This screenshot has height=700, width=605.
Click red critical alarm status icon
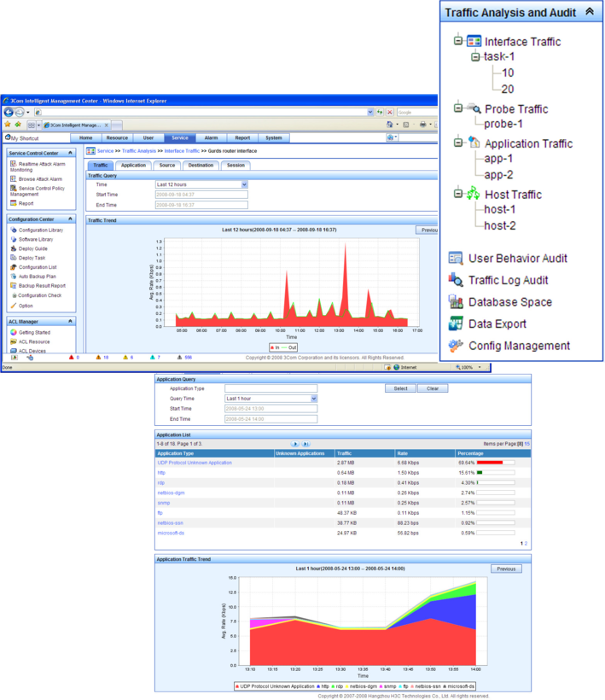click(72, 357)
